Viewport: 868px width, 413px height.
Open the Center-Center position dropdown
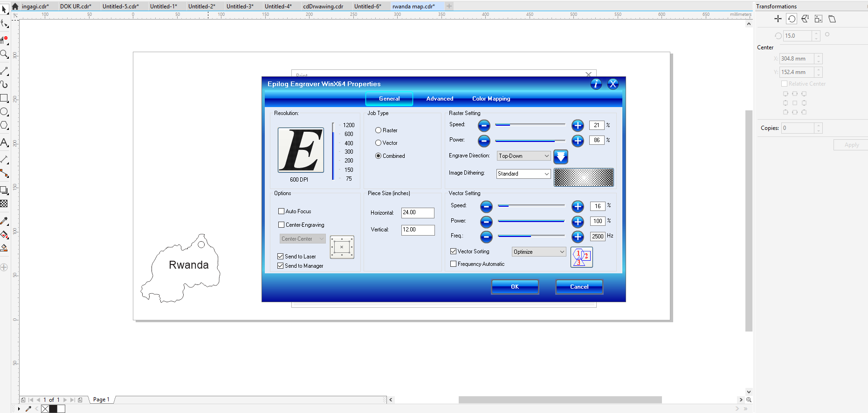click(x=303, y=239)
